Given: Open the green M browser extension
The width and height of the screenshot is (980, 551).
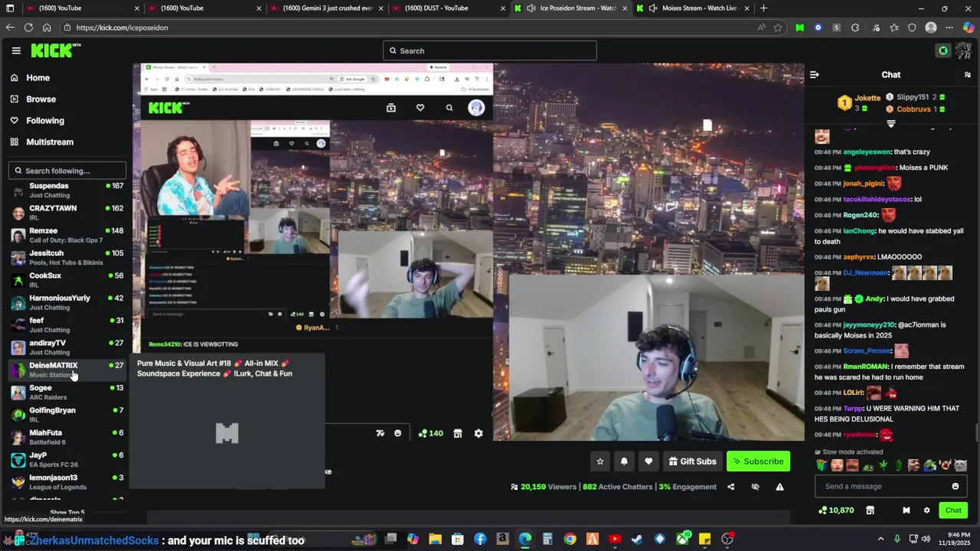Looking at the screenshot, I should [x=799, y=28].
